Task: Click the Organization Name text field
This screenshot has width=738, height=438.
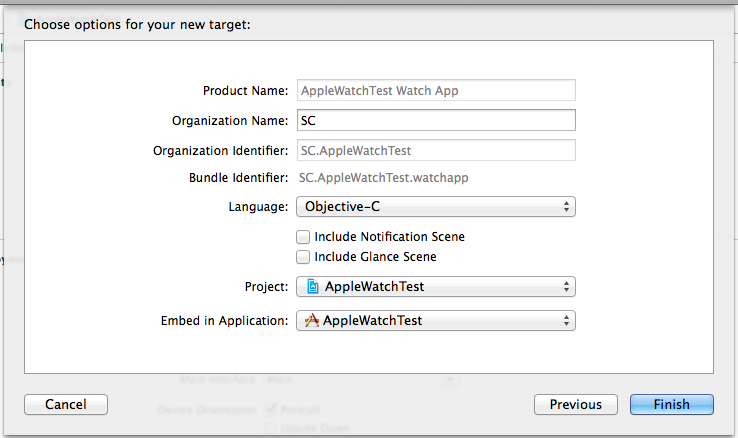Action: (x=435, y=120)
